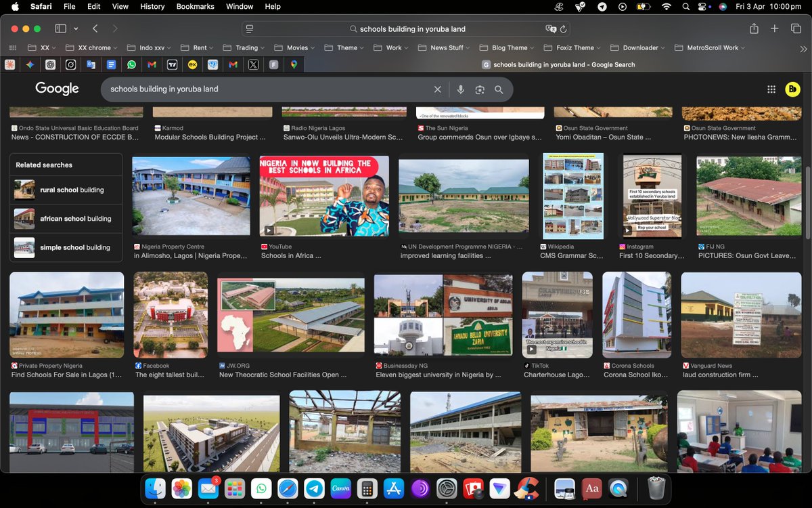
Task: Expand the XX chrome bookmarks folder
Action: [x=92, y=48]
